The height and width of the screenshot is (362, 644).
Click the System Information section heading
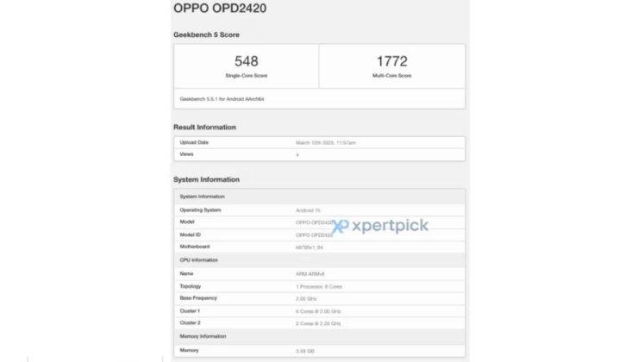tap(207, 179)
